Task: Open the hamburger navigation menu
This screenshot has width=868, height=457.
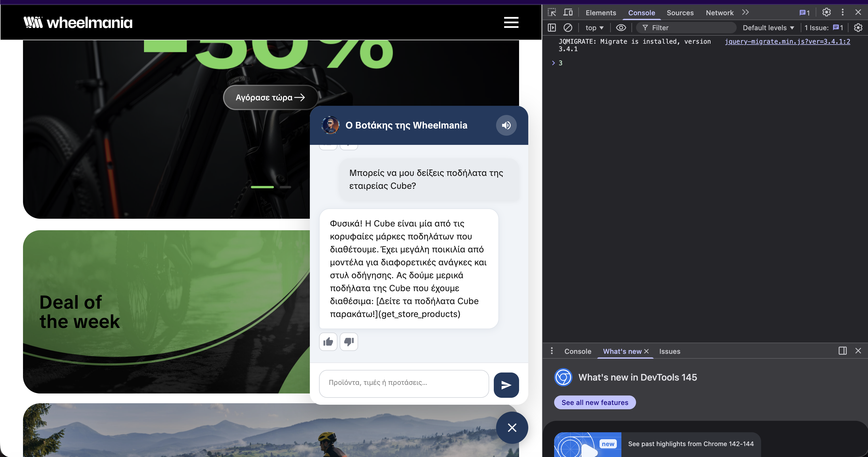Action: [x=511, y=23]
